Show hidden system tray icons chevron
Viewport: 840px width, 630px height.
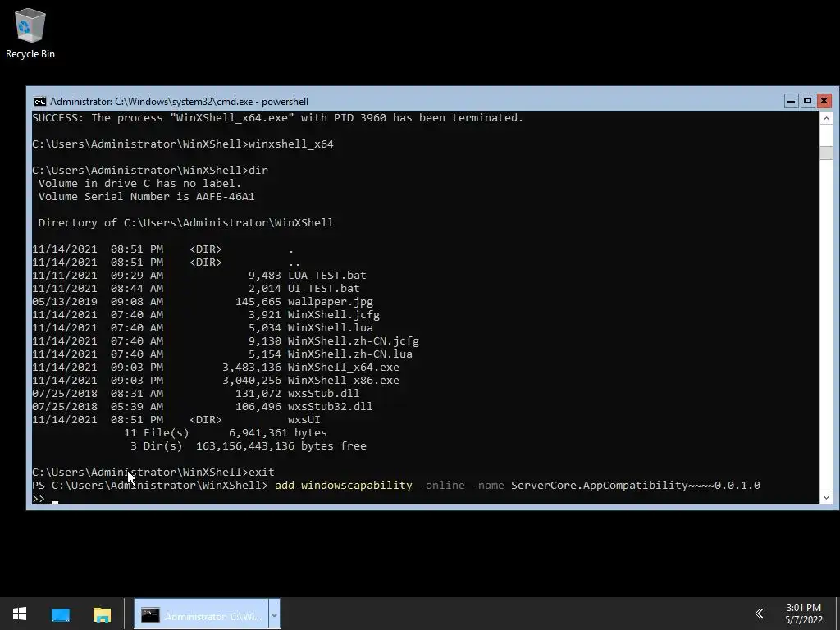point(759,614)
